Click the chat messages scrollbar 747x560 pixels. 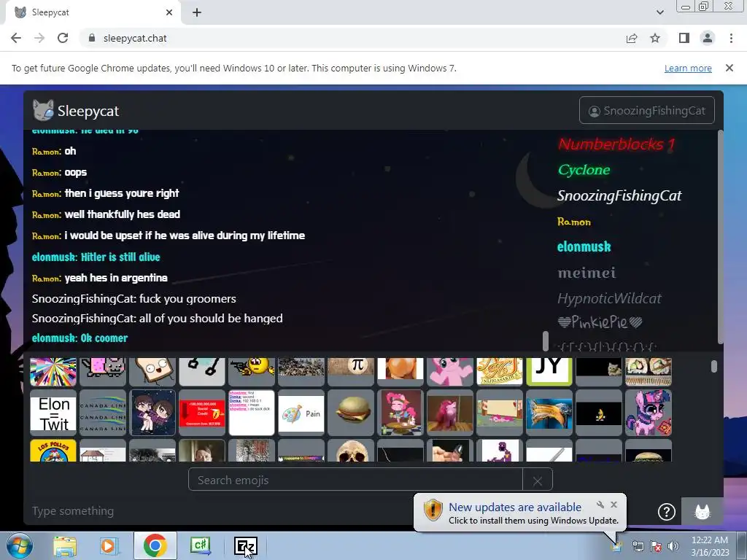[546, 341]
